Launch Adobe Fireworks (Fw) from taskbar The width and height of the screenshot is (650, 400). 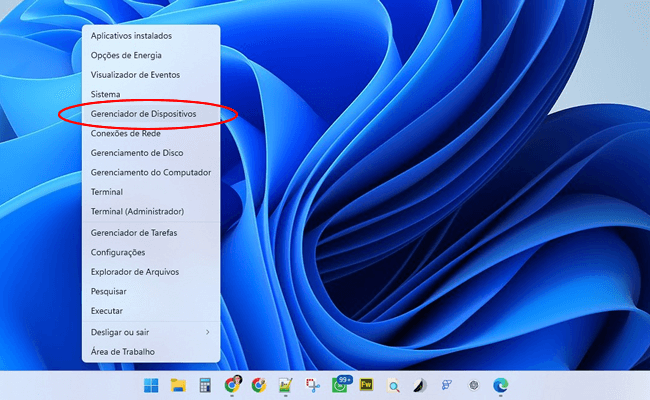(366, 385)
